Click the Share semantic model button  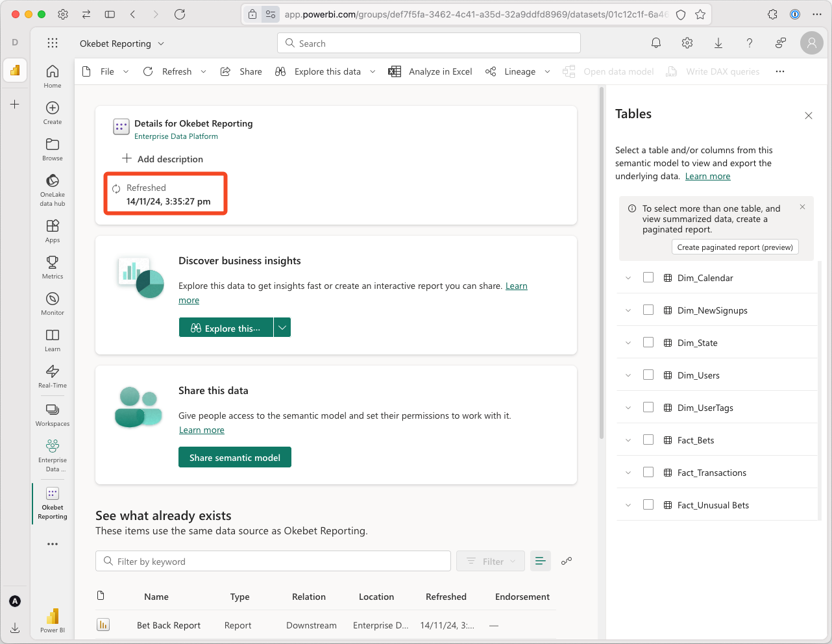pos(235,457)
